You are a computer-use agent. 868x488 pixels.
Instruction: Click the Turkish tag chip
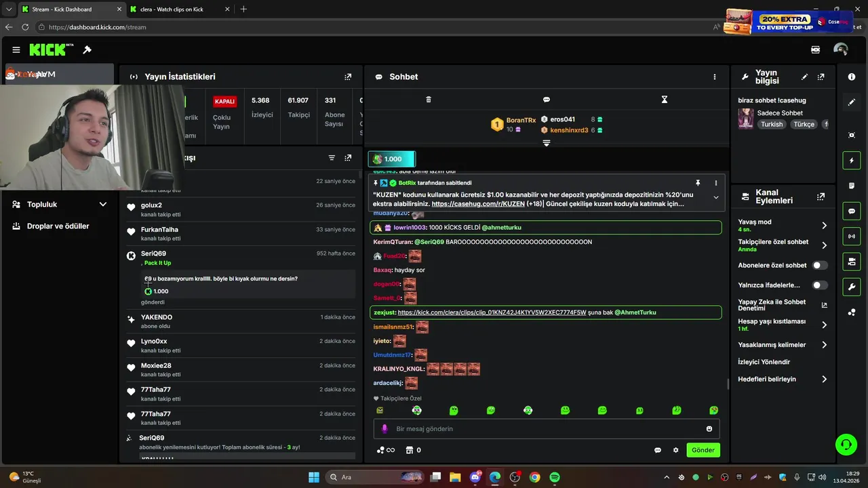(x=772, y=125)
